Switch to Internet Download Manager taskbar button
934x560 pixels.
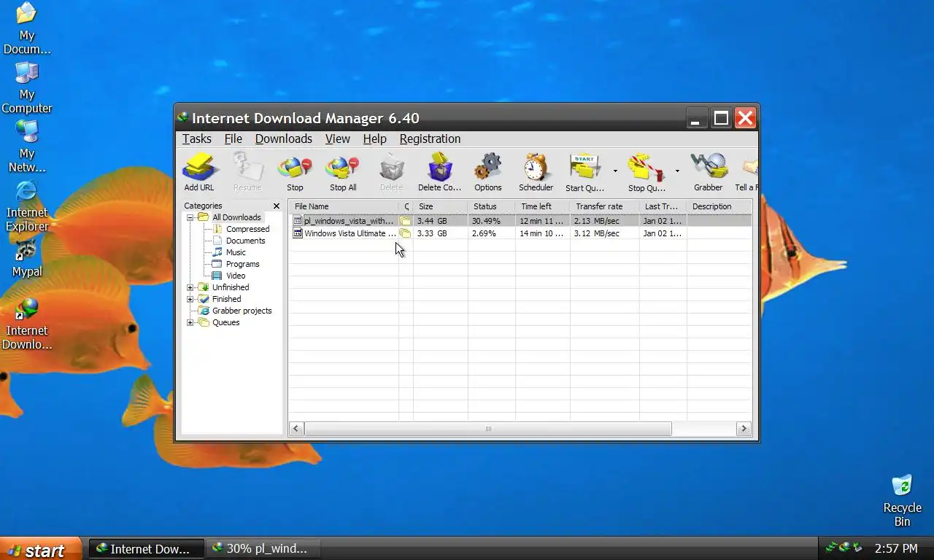[146, 548]
